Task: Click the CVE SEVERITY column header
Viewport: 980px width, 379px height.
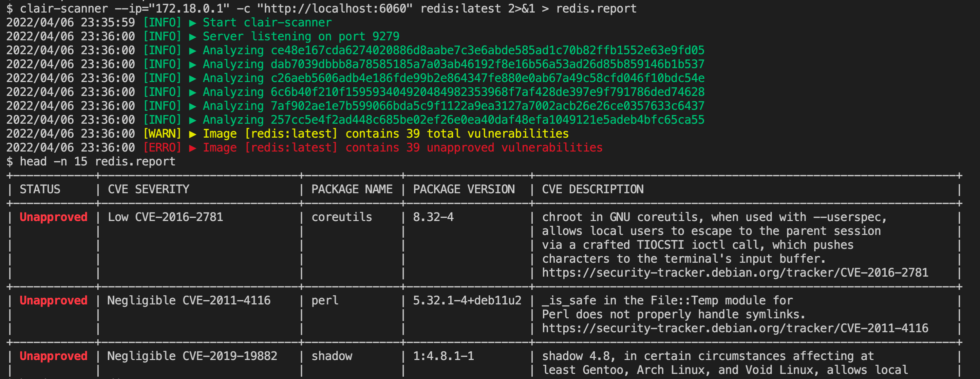Action: pyautogui.click(x=148, y=189)
